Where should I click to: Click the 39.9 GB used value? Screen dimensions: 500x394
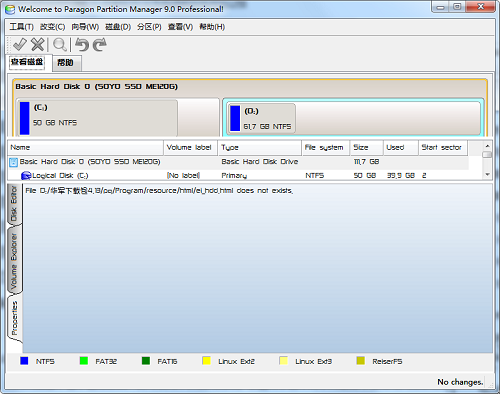401,176
